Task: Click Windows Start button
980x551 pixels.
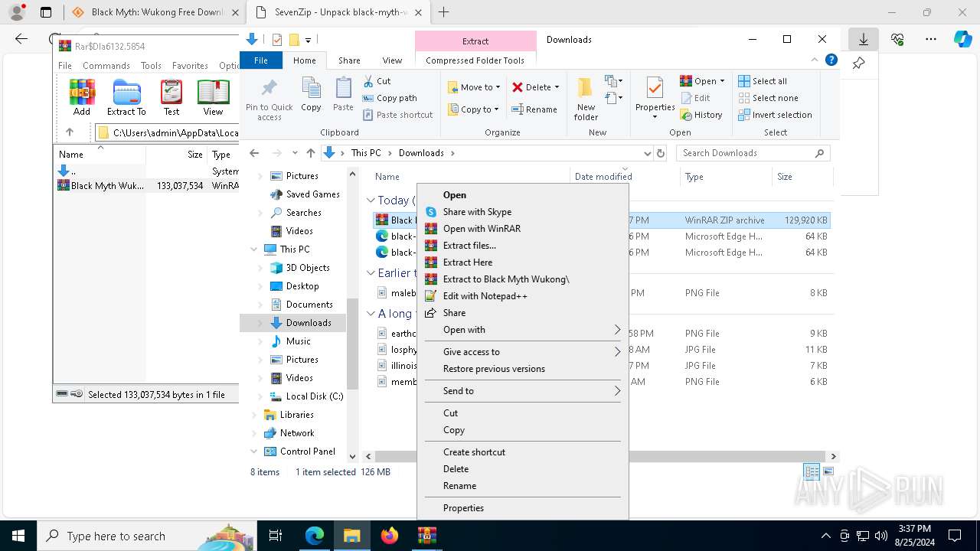Action: point(18,536)
